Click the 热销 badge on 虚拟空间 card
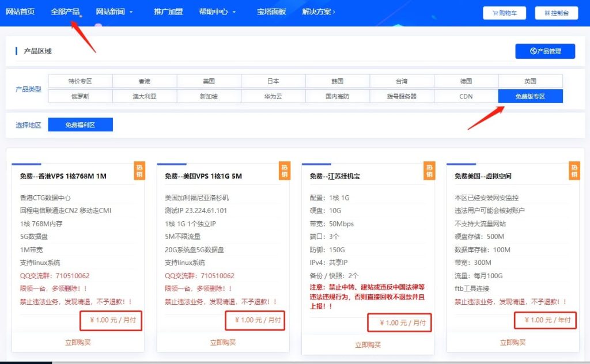The width and height of the screenshot is (590, 364). pyautogui.click(x=574, y=170)
